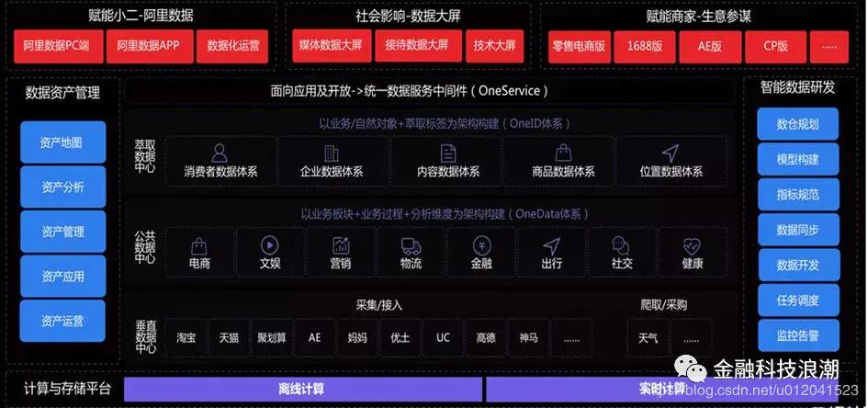The width and height of the screenshot is (868, 408).
Task: Select the 零售电商版 red button
Action: coord(579,47)
